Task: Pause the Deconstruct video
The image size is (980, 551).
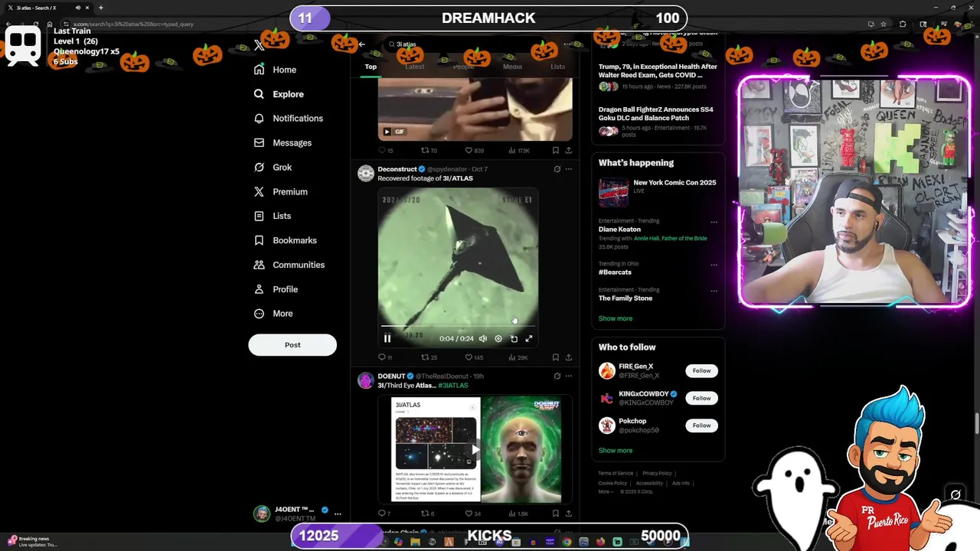Action: pyautogui.click(x=387, y=338)
